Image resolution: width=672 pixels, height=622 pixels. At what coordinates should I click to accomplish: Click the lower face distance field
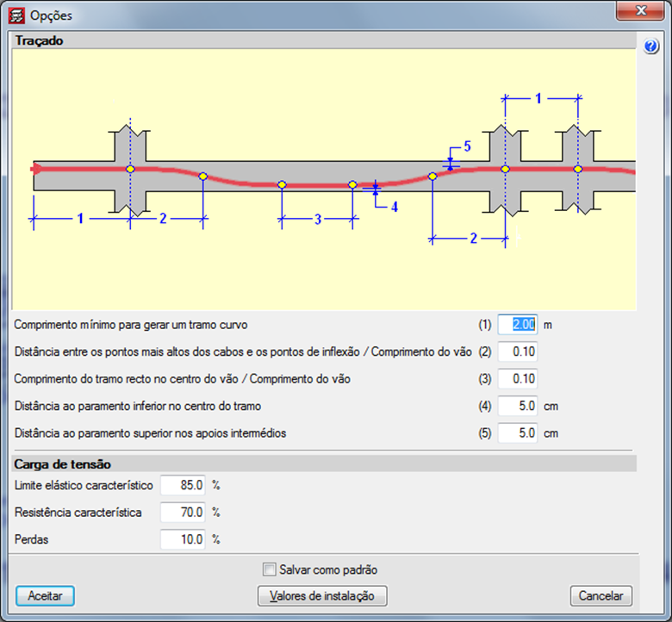point(518,406)
